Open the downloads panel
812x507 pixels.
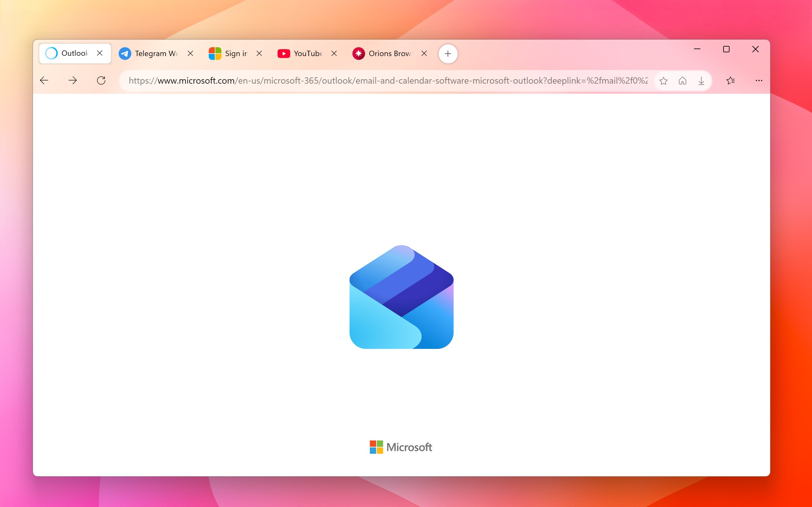coord(701,80)
